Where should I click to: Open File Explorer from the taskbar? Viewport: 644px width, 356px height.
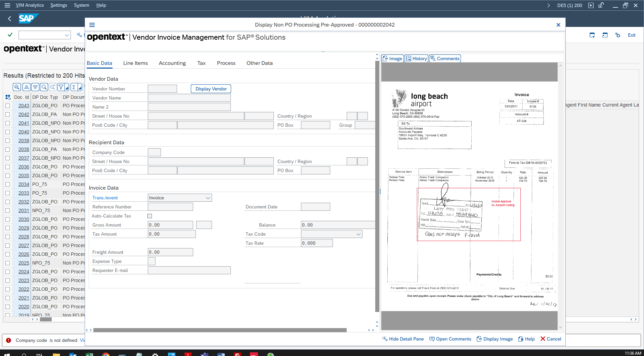point(56,354)
